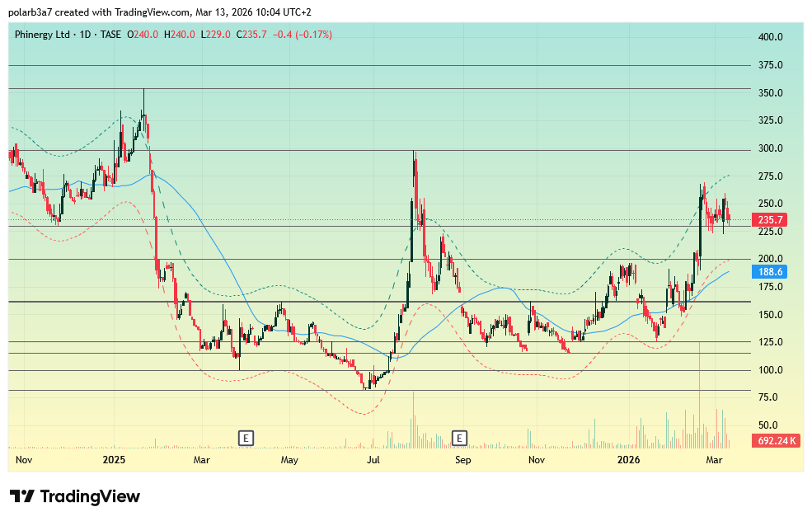Click the 225.0 price axis label

(770, 232)
